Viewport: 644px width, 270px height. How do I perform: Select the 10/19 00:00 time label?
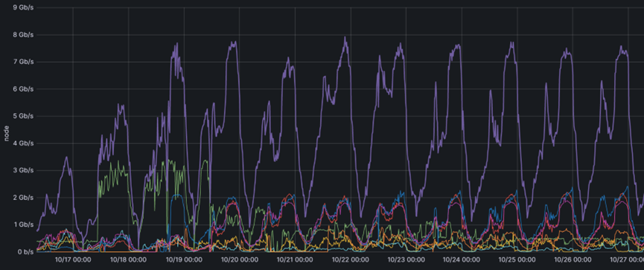point(184,260)
